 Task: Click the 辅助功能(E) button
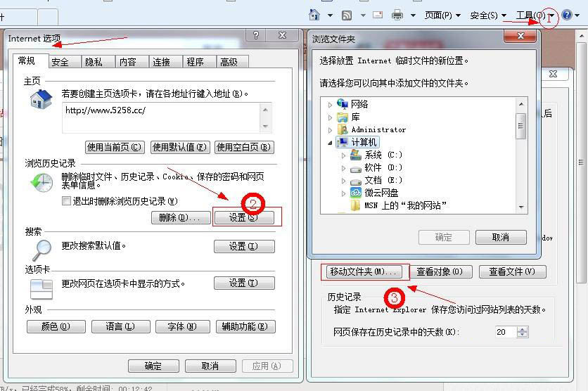245,326
